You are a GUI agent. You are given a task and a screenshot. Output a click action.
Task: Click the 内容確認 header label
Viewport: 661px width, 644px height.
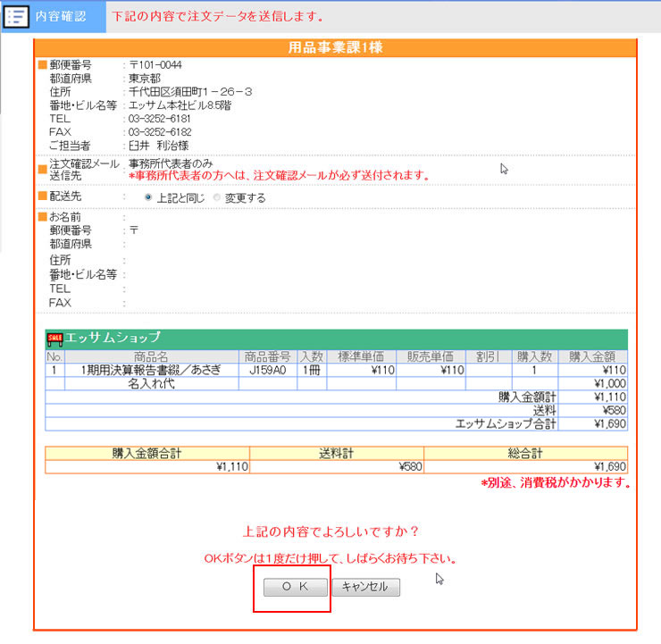(x=61, y=16)
